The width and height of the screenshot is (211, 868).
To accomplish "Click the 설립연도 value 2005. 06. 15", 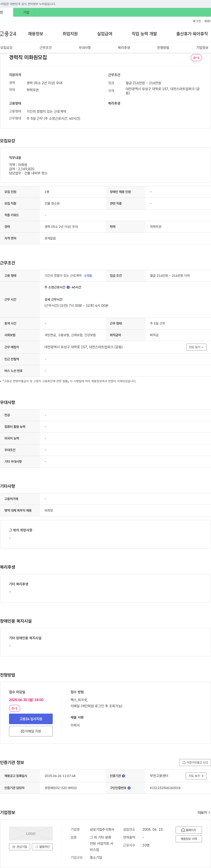I will (153, 829).
